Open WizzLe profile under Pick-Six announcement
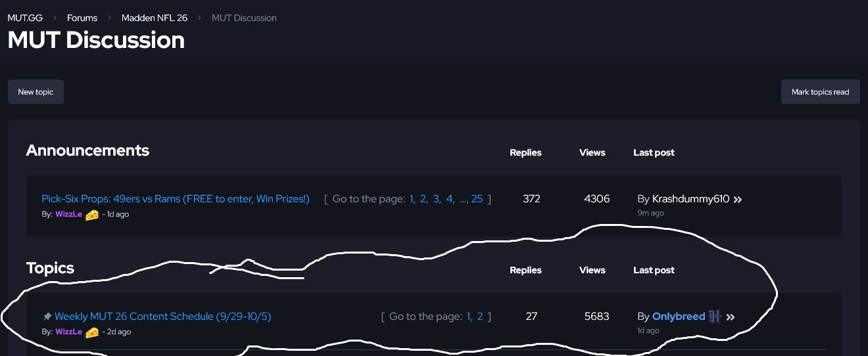868x356 pixels. coord(68,214)
